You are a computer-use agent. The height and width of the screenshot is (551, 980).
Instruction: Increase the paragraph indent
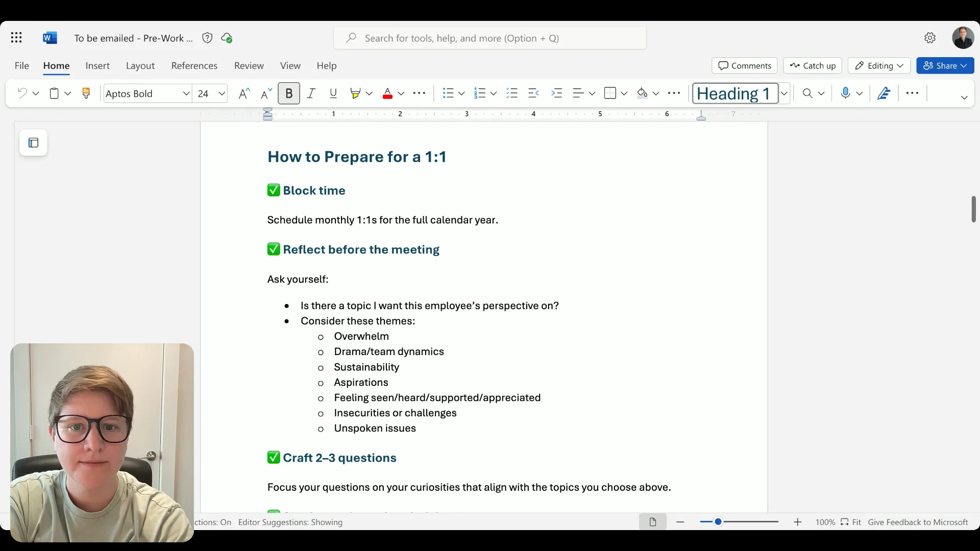click(557, 93)
